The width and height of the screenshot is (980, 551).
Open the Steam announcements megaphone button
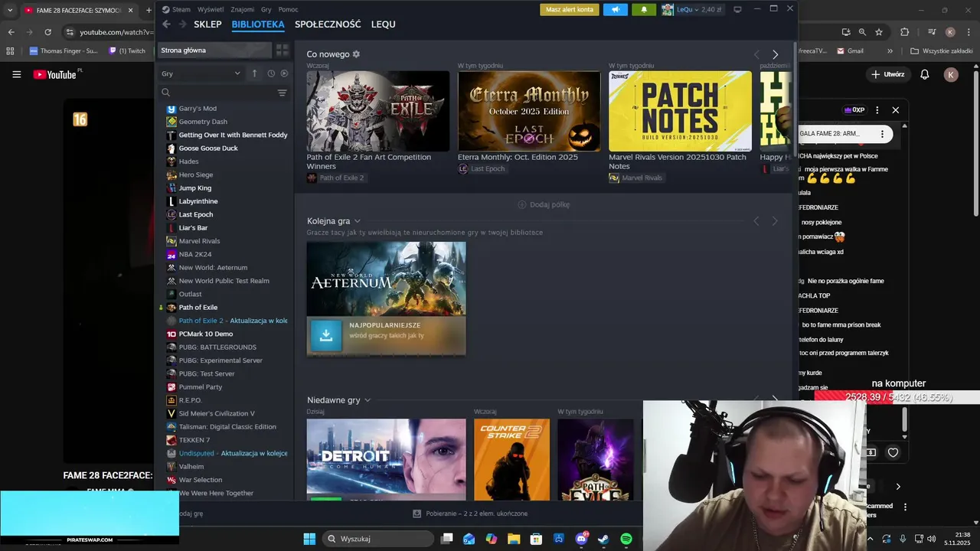point(615,9)
